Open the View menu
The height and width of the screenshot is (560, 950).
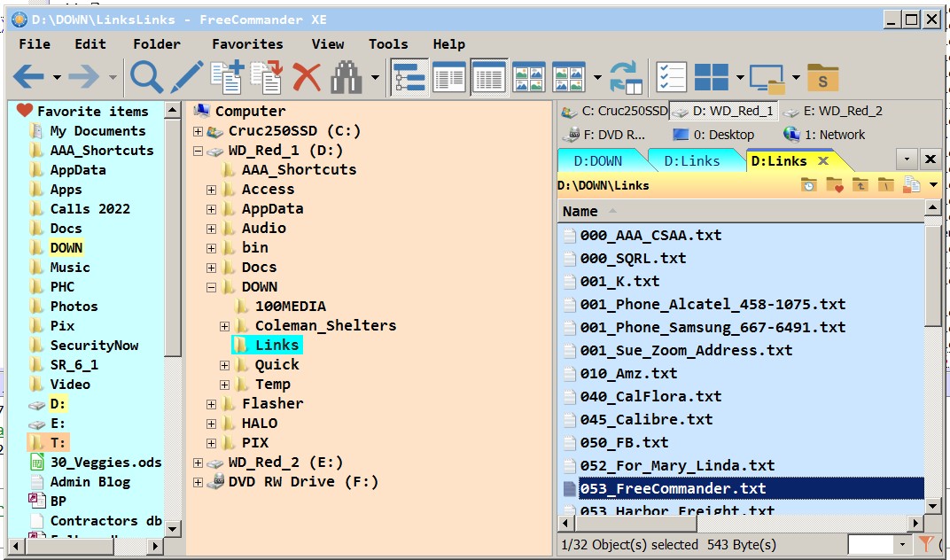328,43
